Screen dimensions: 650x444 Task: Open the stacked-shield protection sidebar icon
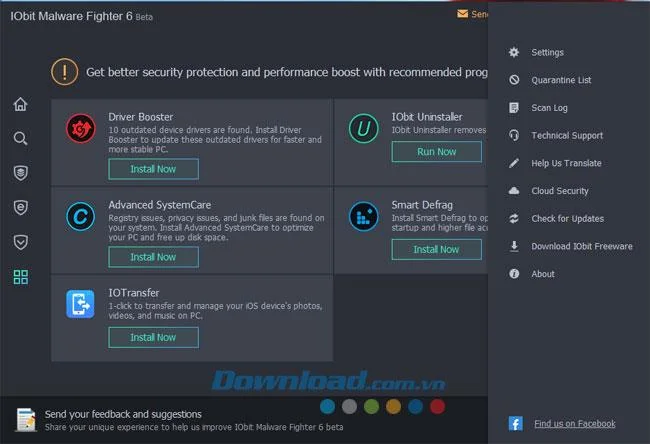[x=21, y=173]
